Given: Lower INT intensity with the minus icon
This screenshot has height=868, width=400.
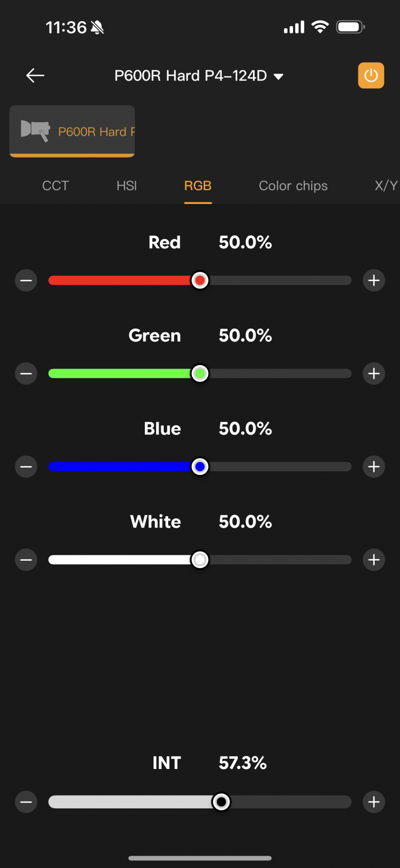Looking at the screenshot, I should pos(26,802).
